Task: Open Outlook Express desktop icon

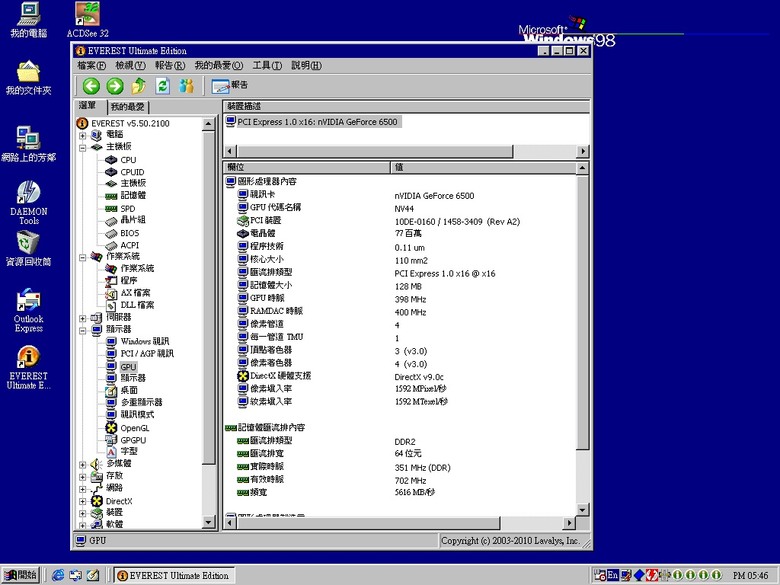Action: click(x=28, y=310)
